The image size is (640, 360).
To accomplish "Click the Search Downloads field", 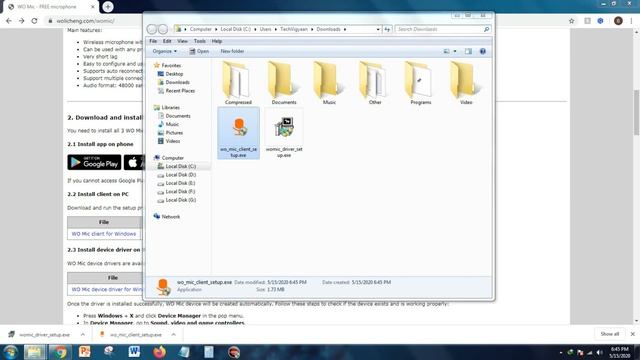I will [x=442, y=29].
